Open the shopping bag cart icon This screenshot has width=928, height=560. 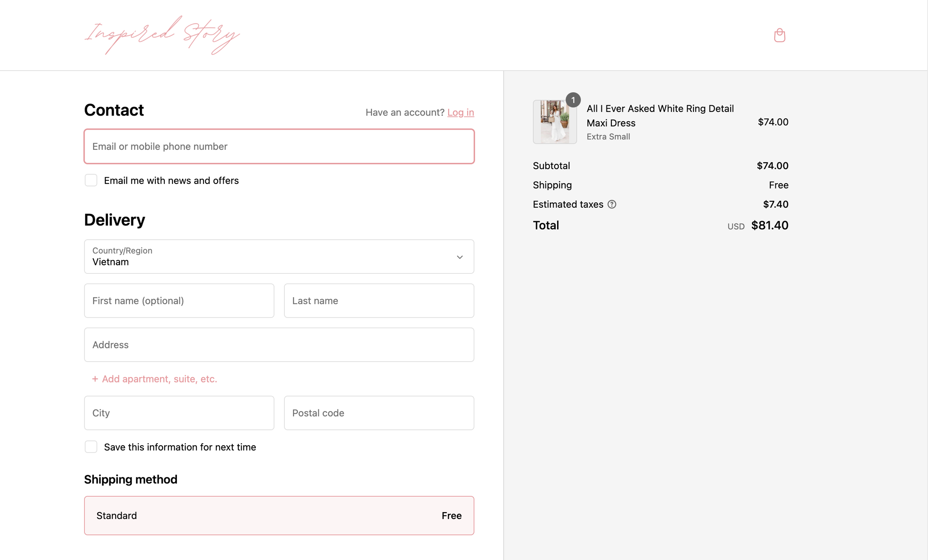(779, 35)
